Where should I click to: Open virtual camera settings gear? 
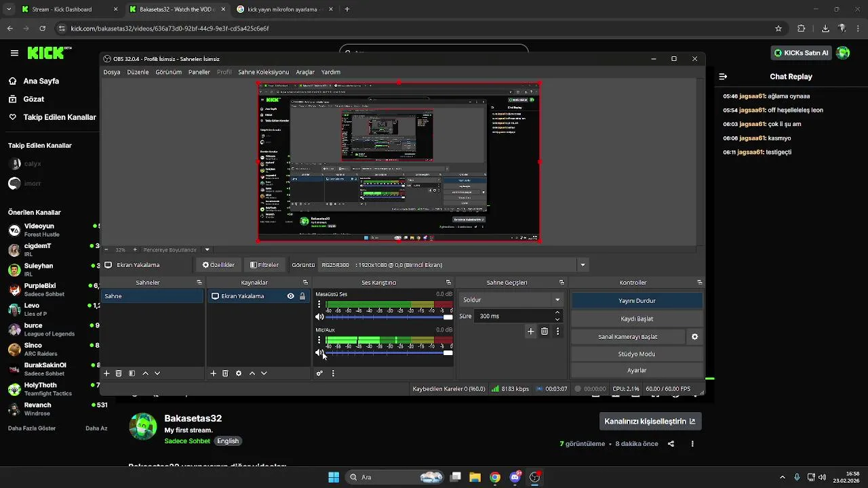(x=694, y=336)
